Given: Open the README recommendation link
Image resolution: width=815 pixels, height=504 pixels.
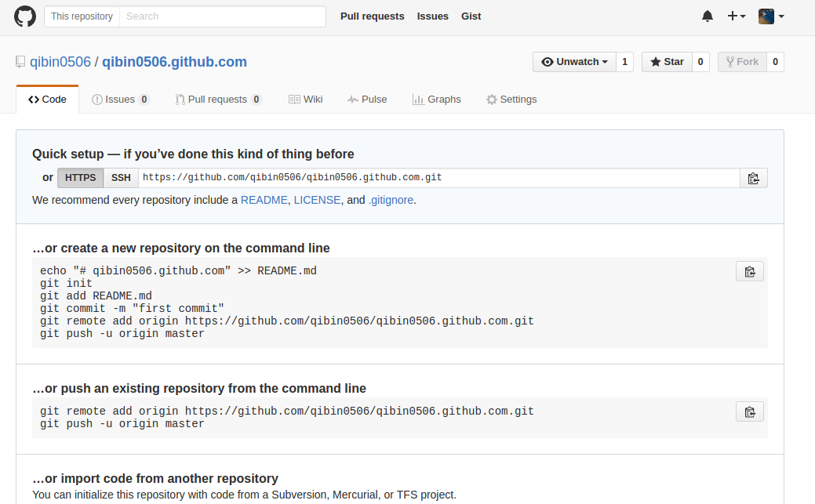Looking at the screenshot, I should (264, 200).
